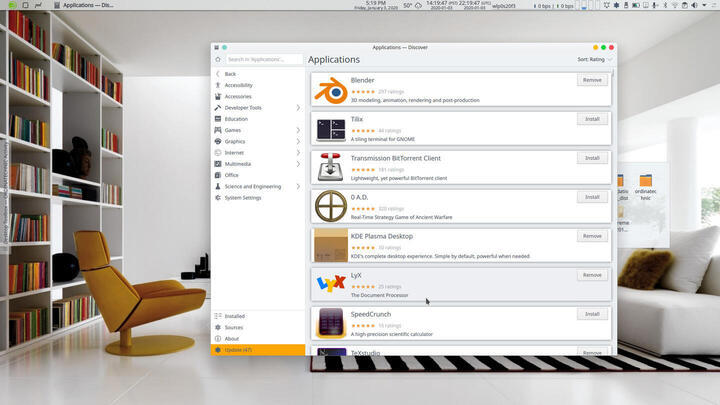
Task: Open the SpeedCrunch calculator icon
Action: coord(331,323)
